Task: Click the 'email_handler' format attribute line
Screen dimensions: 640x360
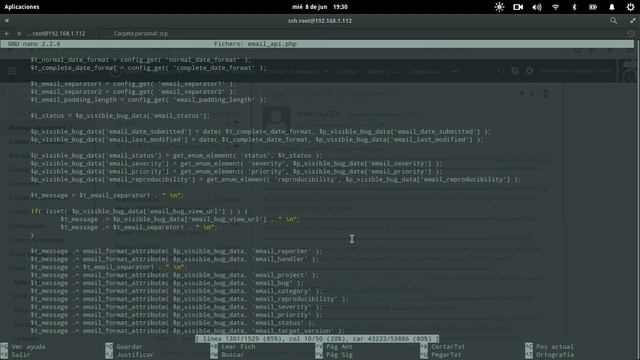Action: pyautogui.click(x=174, y=259)
